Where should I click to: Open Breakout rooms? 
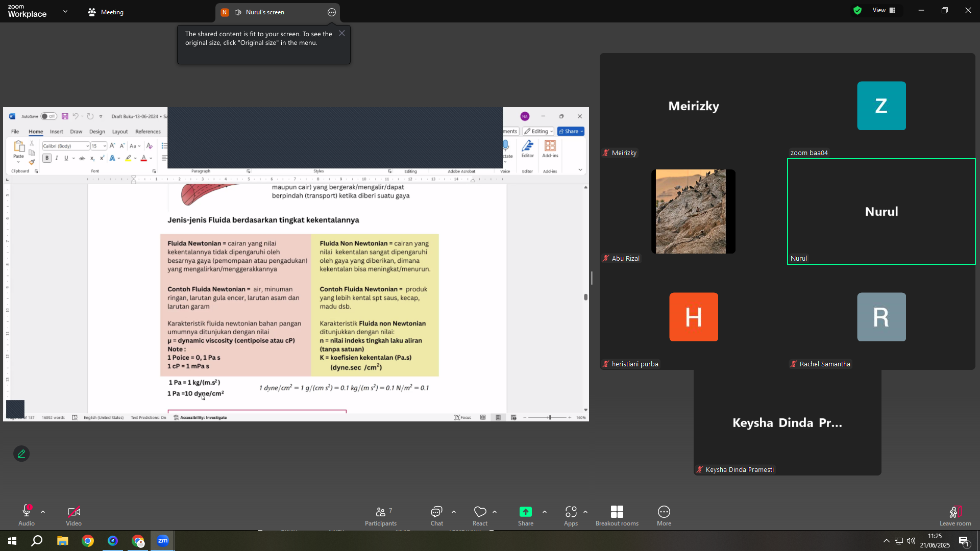point(617,516)
